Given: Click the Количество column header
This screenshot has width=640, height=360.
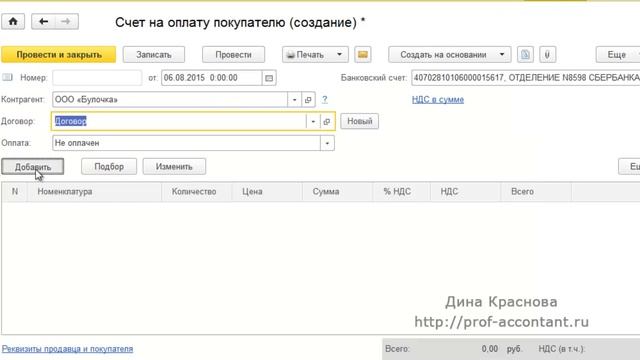Looking at the screenshot, I should pyautogui.click(x=197, y=192).
